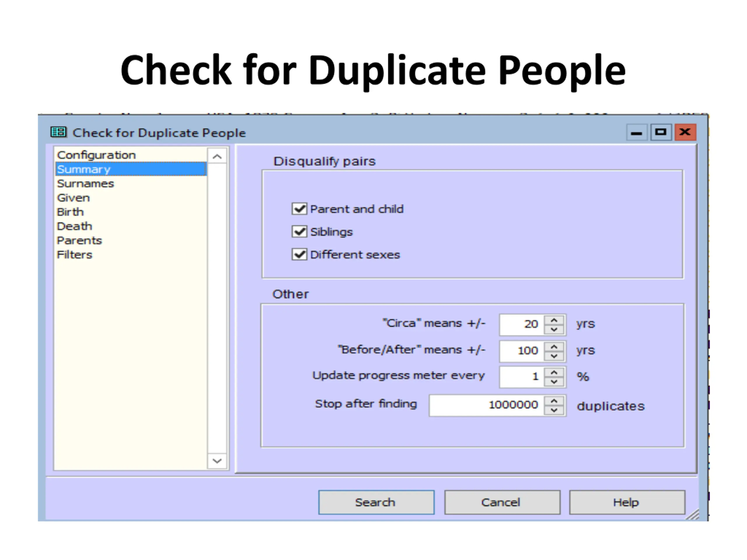Uncheck the Siblings checkbox
This screenshot has height=560, width=747.
299,232
